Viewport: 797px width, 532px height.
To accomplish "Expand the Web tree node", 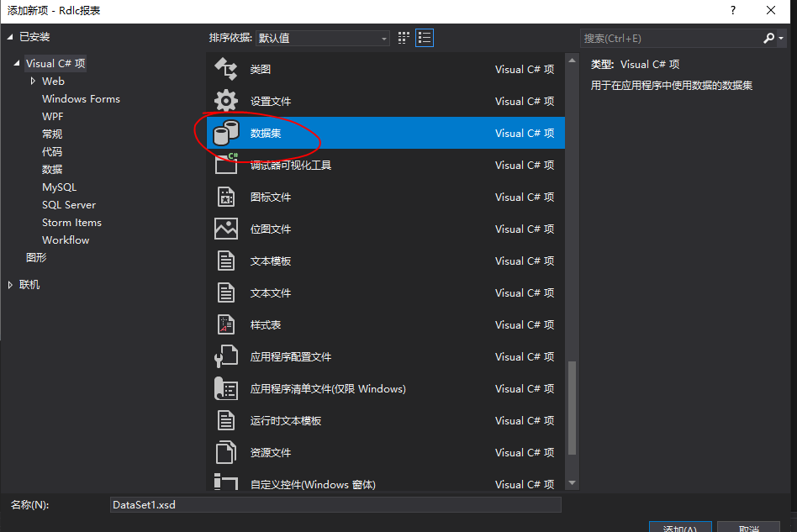I will [x=34, y=81].
